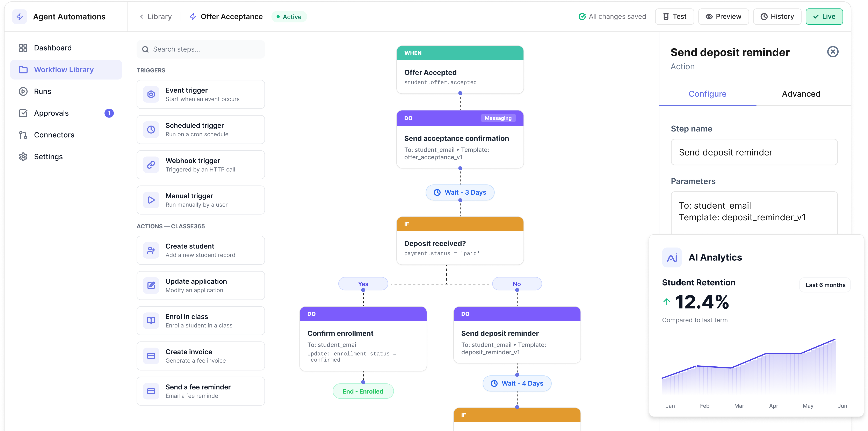Click the Active status pill
Image resolution: width=868 pixels, height=431 pixels.
click(289, 16)
